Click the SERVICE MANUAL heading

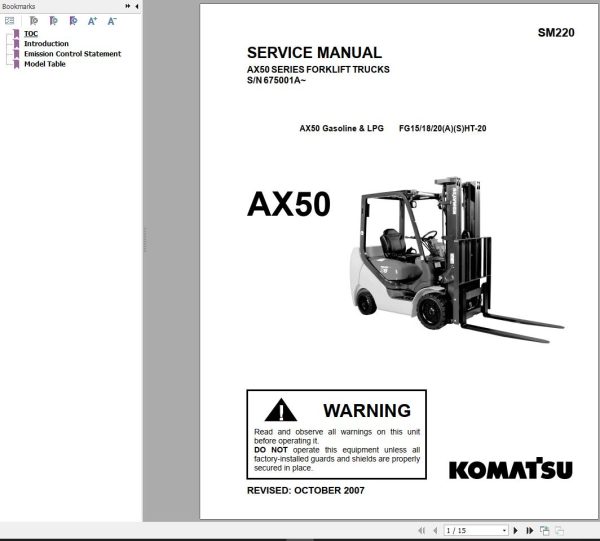coord(314,53)
